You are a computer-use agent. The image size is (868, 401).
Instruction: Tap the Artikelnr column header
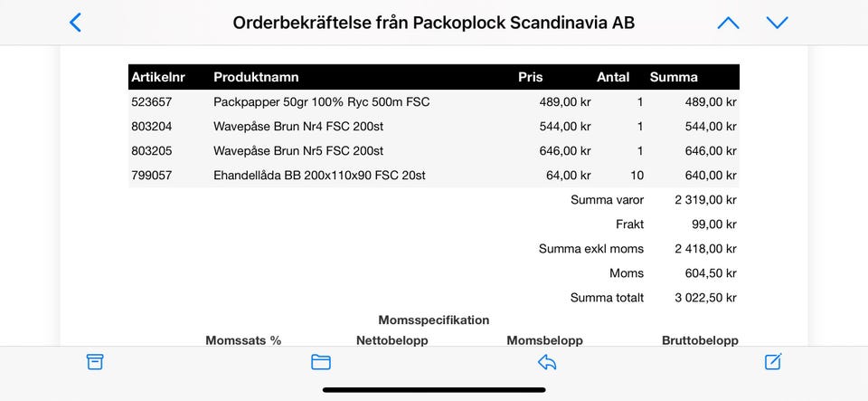(x=158, y=77)
